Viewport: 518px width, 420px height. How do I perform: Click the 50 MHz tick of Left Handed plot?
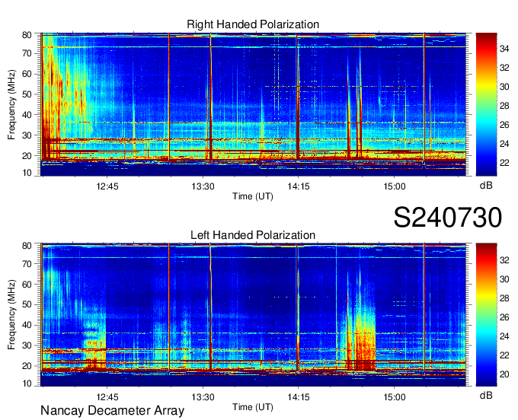(27, 304)
